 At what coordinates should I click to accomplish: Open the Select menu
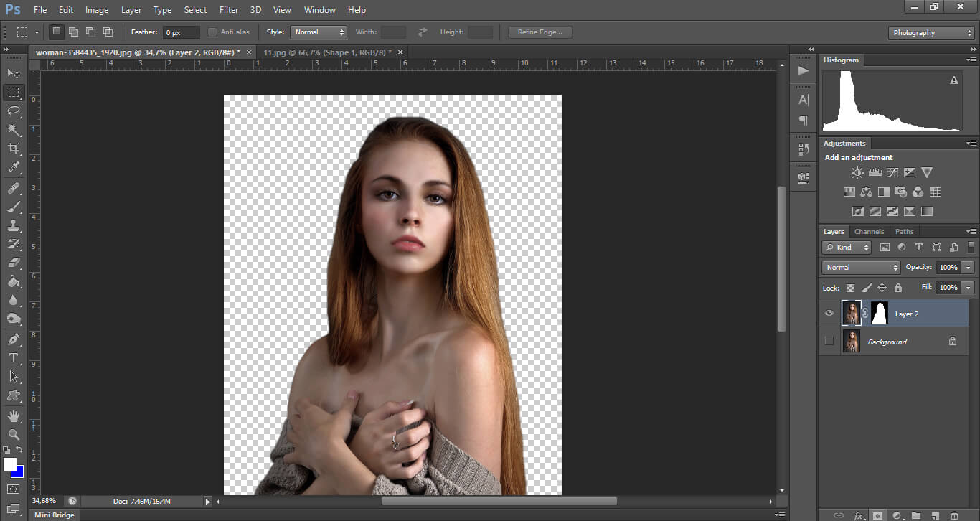click(x=195, y=10)
